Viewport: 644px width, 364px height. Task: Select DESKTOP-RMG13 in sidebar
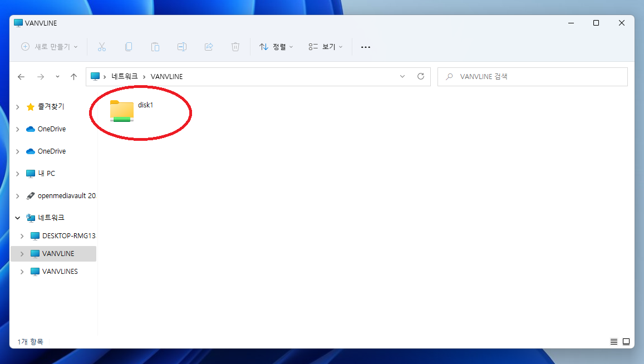68,236
